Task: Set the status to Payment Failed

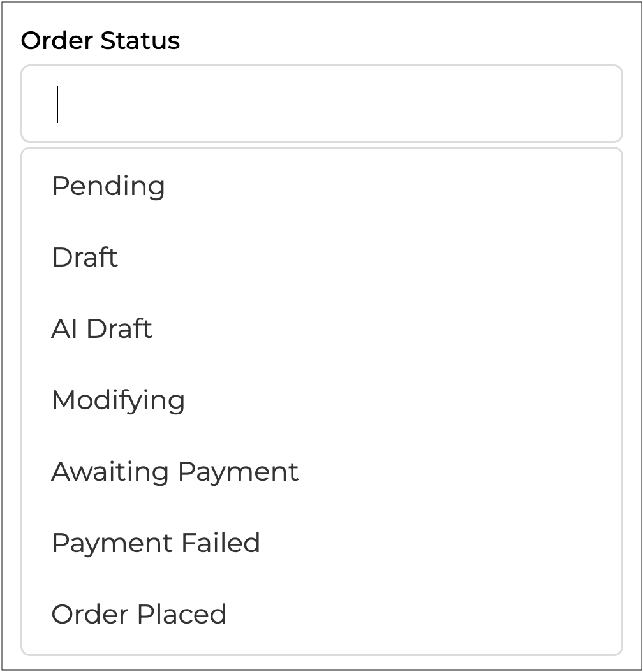Action: [x=156, y=543]
